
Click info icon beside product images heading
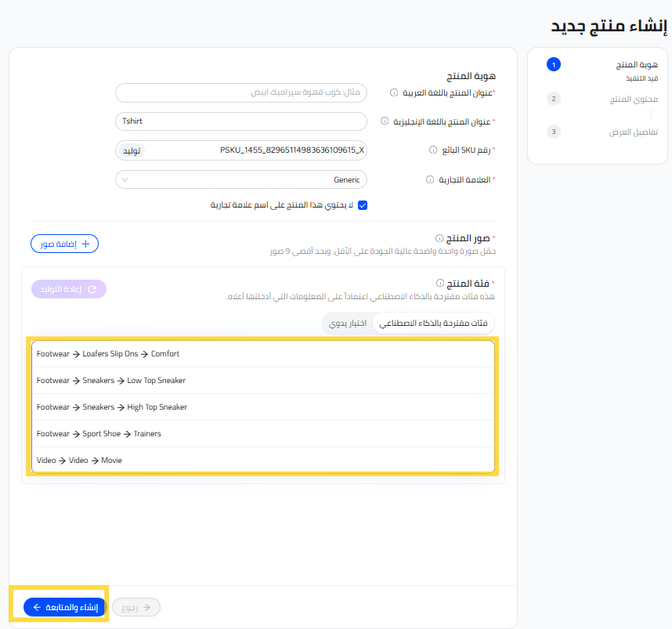pyautogui.click(x=439, y=237)
